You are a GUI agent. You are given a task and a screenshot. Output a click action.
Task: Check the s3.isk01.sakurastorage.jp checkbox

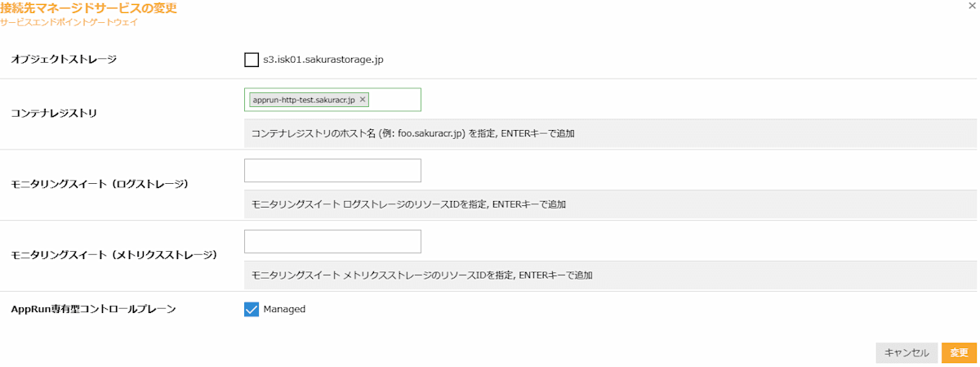tap(251, 59)
